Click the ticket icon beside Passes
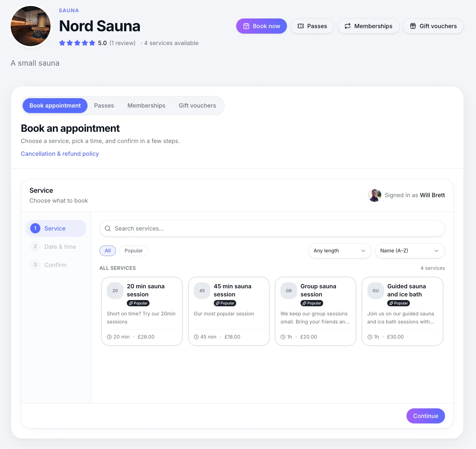Screen dimensions: 476x449 [x=300, y=26]
